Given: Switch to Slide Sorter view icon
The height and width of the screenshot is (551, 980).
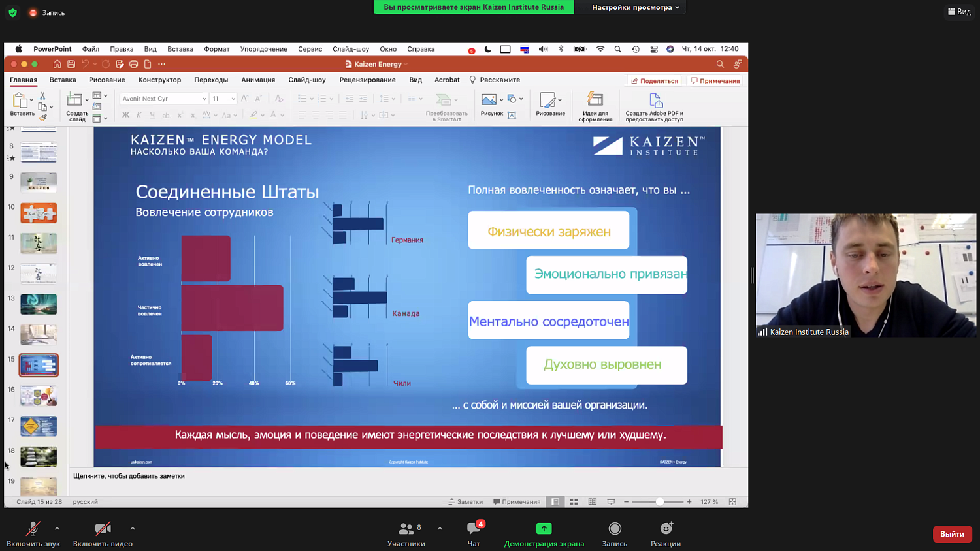Looking at the screenshot, I should (x=574, y=502).
